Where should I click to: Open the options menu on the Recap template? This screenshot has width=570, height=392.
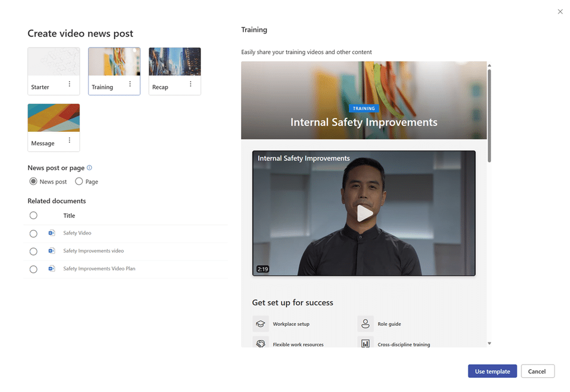191,83
